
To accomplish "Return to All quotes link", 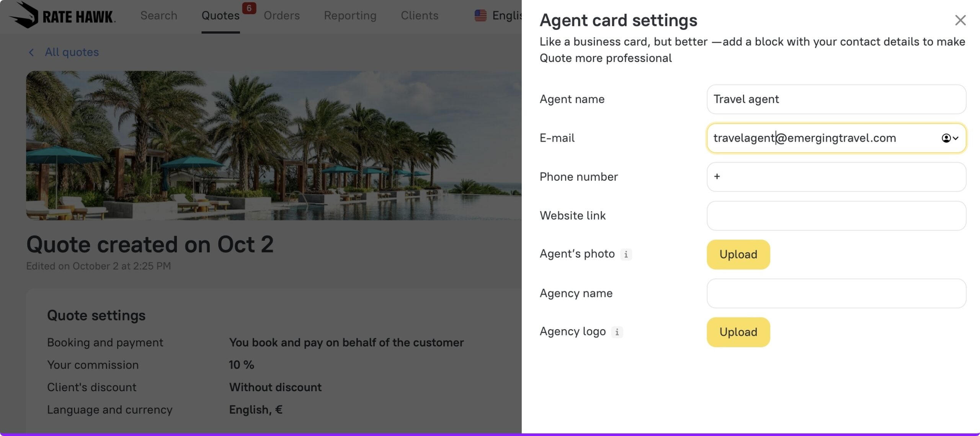I will click(72, 52).
